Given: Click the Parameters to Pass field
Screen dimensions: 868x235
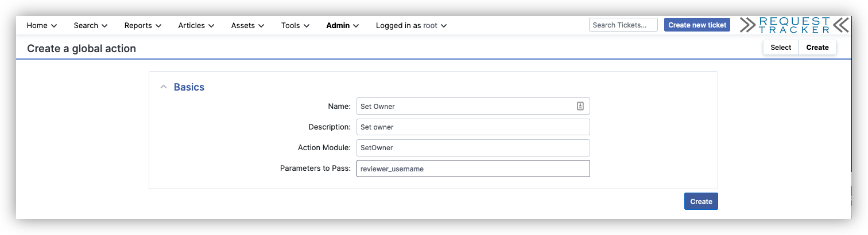Looking at the screenshot, I should (472, 169).
